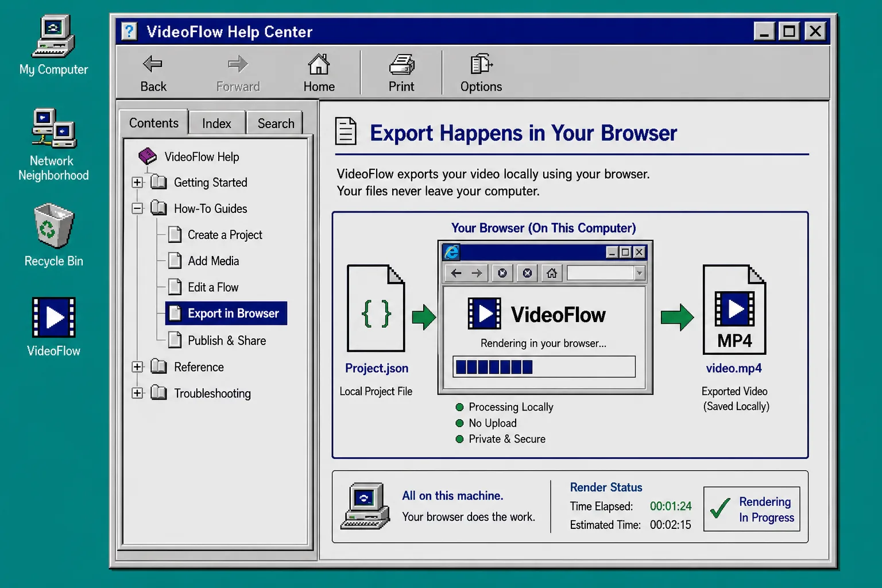Click the computer icon in the status panel
This screenshot has width=882, height=588.
point(365,506)
